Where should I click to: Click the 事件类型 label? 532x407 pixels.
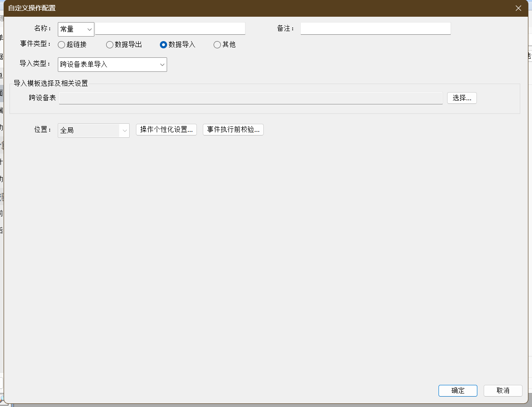click(x=36, y=44)
